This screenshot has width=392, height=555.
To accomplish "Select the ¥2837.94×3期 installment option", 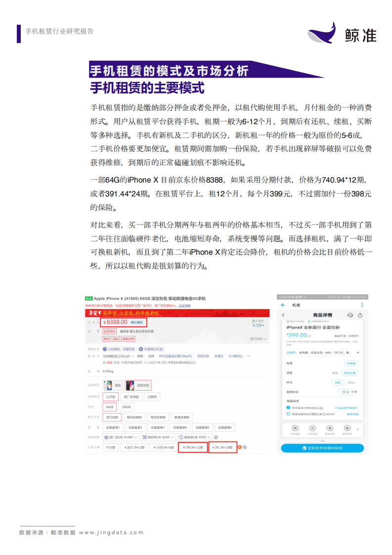I will pos(134,447).
